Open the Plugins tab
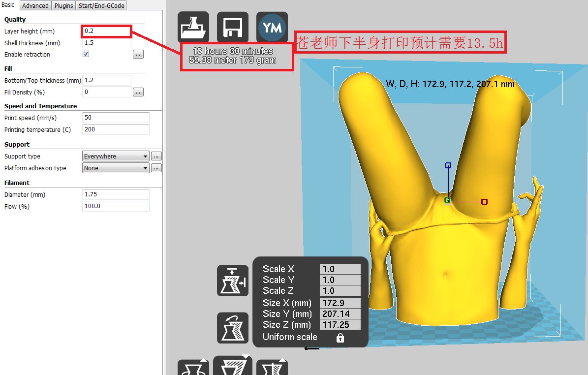Image resolution: width=588 pixels, height=375 pixels. (63, 5)
